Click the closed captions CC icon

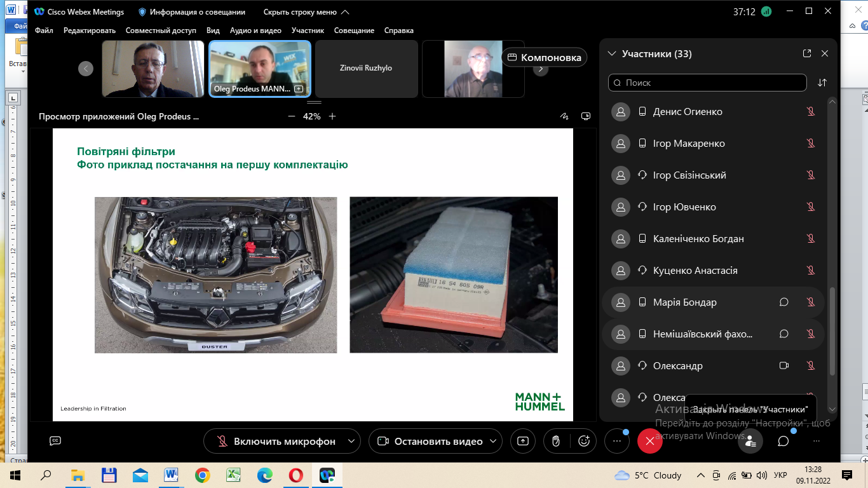pyautogui.click(x=55, y=441)
